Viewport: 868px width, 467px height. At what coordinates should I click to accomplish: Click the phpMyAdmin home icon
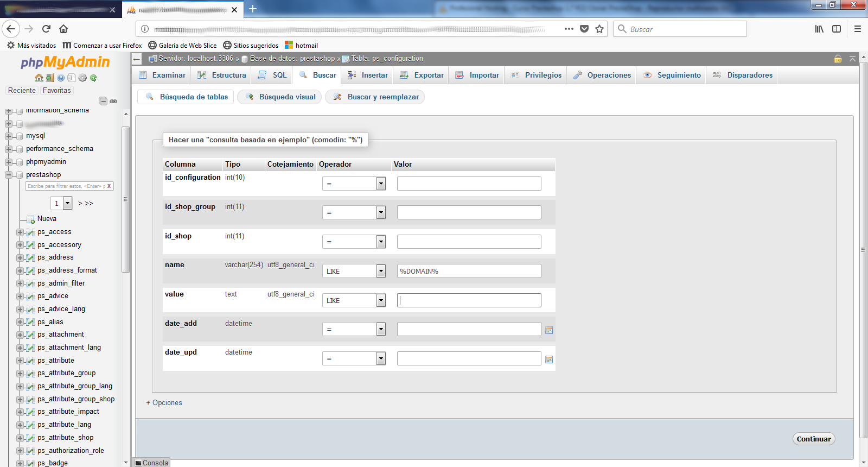tap(39, 78)
